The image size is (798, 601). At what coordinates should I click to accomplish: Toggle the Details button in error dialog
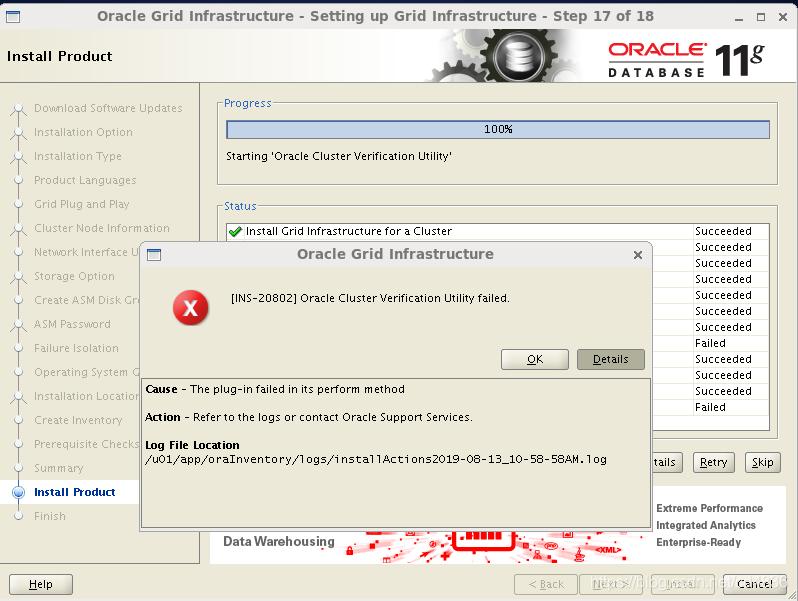[x=611, y=359]
